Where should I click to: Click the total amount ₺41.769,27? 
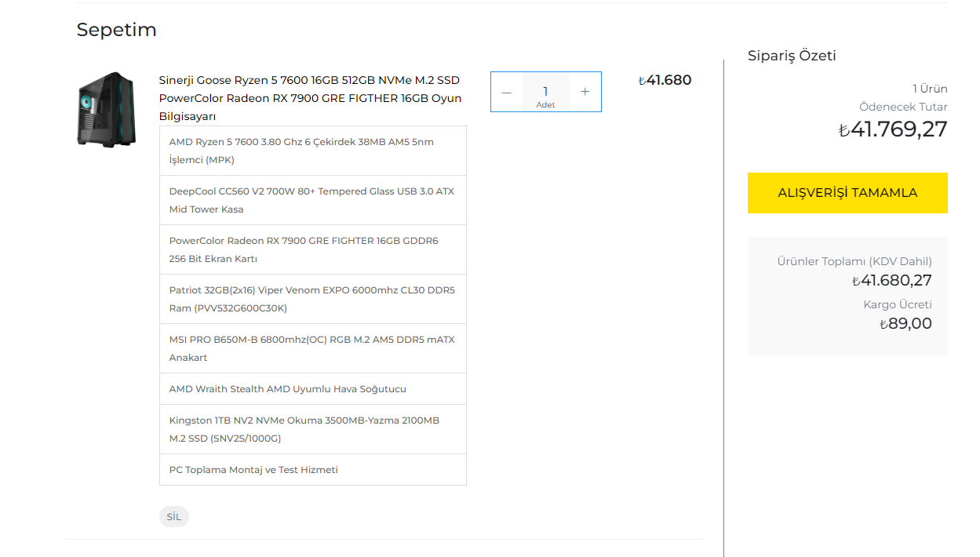tap(893, 129)
